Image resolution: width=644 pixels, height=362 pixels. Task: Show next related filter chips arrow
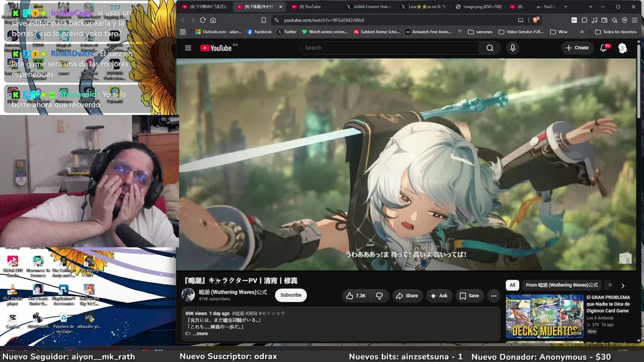point(622,286)
